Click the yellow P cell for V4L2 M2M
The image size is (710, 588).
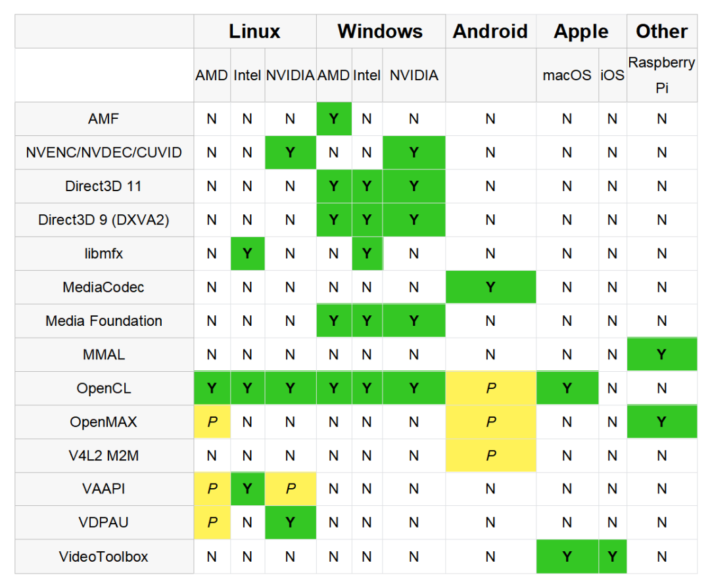pyautogui.click(x=490, y=456)
